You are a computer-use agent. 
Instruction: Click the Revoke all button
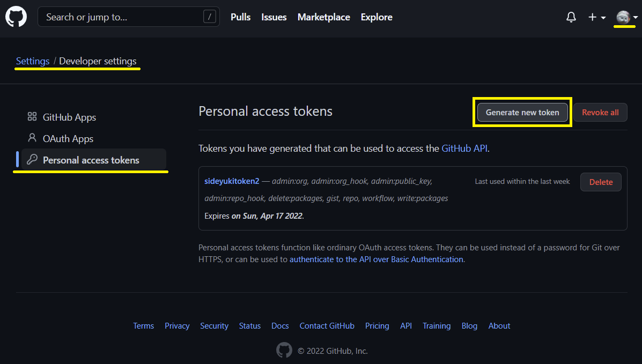pos(600,112)
